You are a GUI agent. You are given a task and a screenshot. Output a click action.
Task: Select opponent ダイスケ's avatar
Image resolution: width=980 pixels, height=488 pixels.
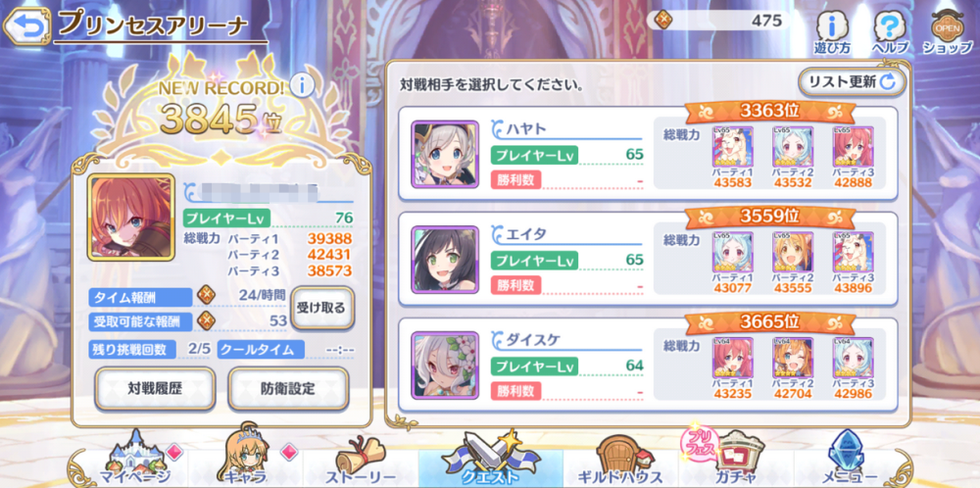445,365
